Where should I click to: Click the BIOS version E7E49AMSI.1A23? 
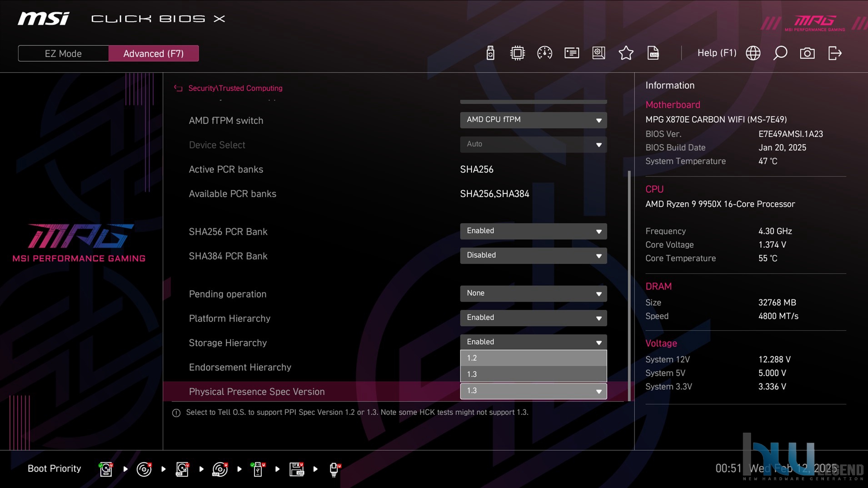791,134
